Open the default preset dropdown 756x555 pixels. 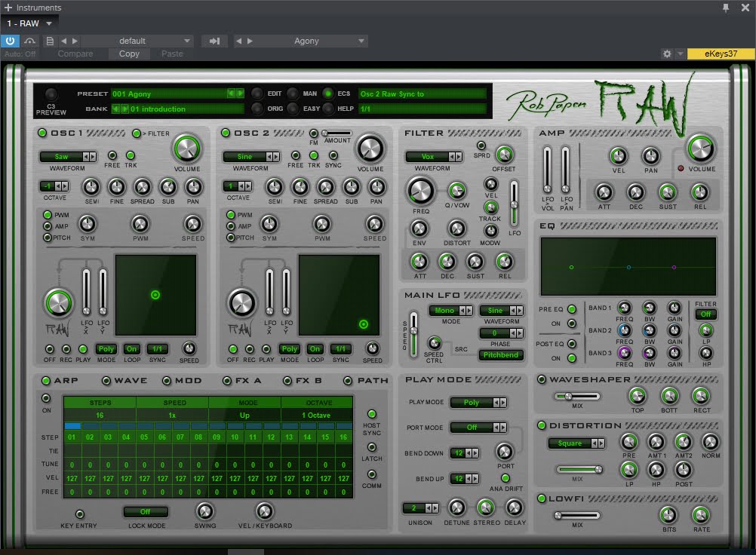[x=137, y=41]
